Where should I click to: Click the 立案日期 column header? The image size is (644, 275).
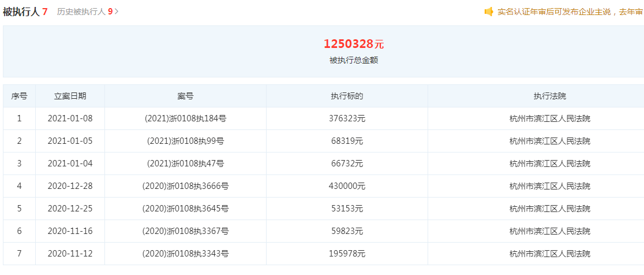tap(70, 96)
